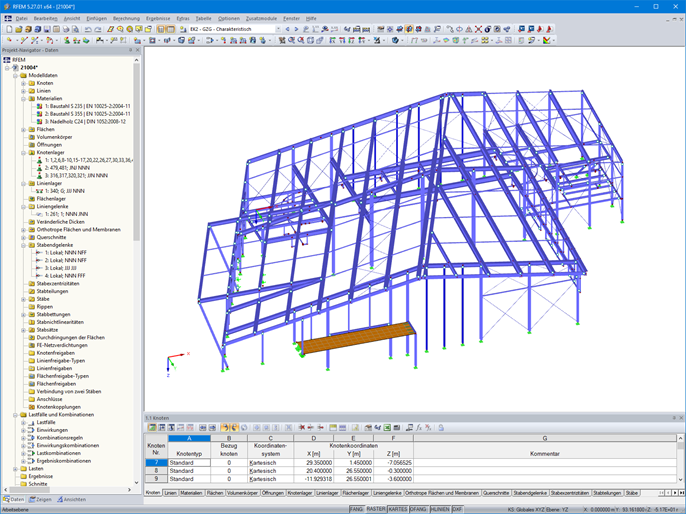The height and width of the screenshot is (514, 686).
Task: Switch to Zeigen navigator tab
Action: [x=40, y=499]
